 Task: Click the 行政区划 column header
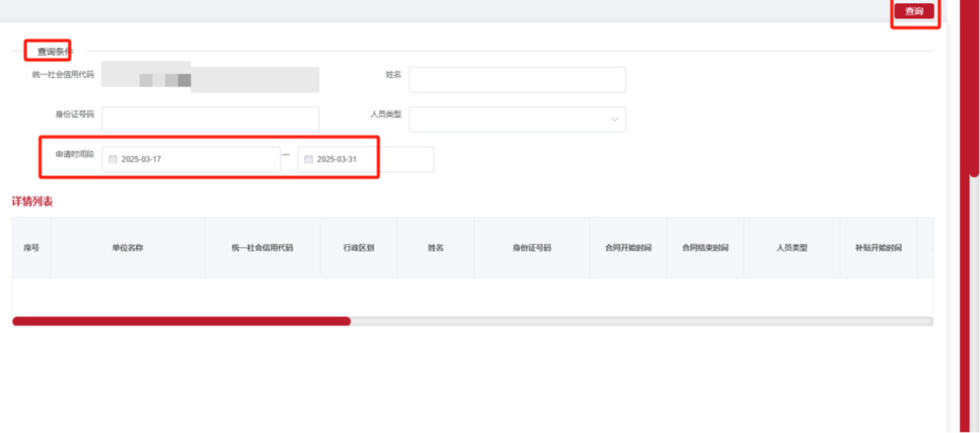point(358,248)
